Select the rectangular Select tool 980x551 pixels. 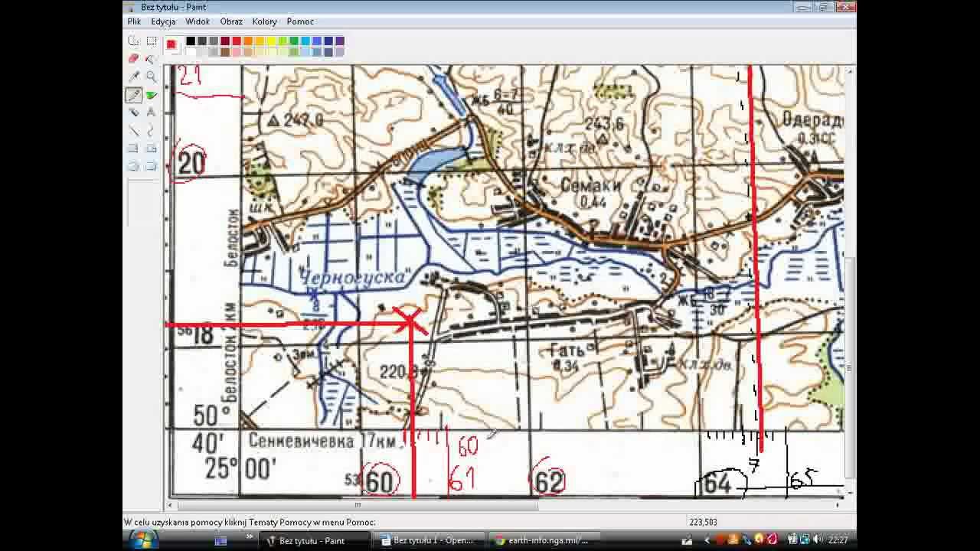click(152, 41)
